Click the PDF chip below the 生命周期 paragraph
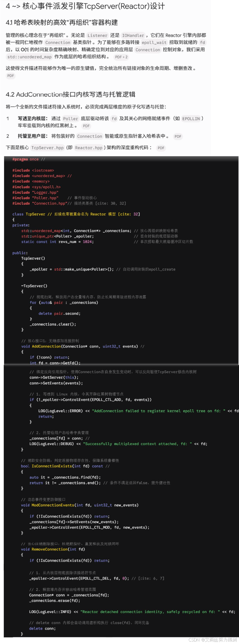239x644 pixels. 11,76
